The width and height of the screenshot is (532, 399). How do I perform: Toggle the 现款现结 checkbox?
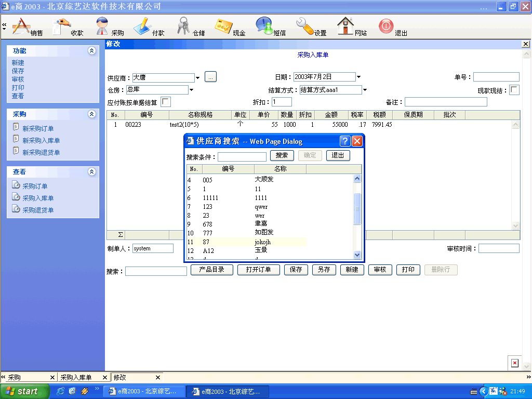coord(514,90)
